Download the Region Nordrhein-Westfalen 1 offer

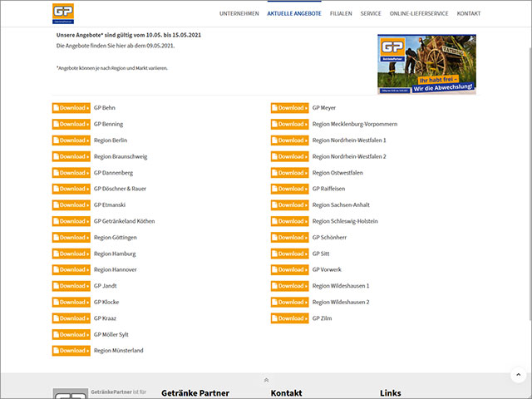coord(290,140)
